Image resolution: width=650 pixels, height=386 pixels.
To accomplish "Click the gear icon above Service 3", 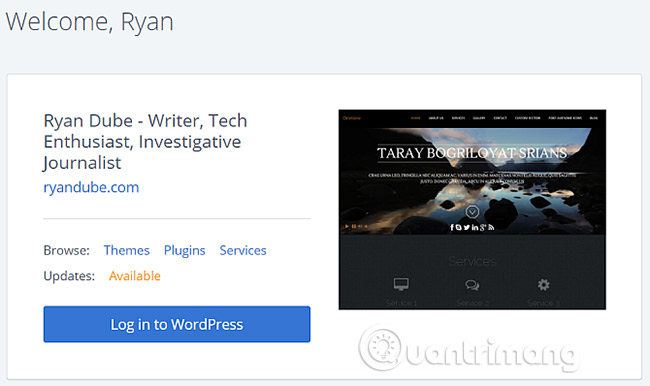I will tap(543, 284).
